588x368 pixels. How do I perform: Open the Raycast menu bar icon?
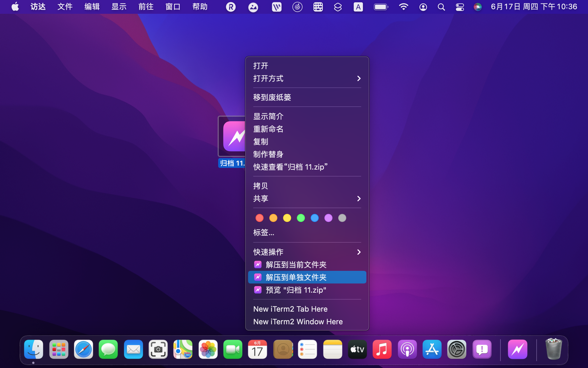pos(231,7)
